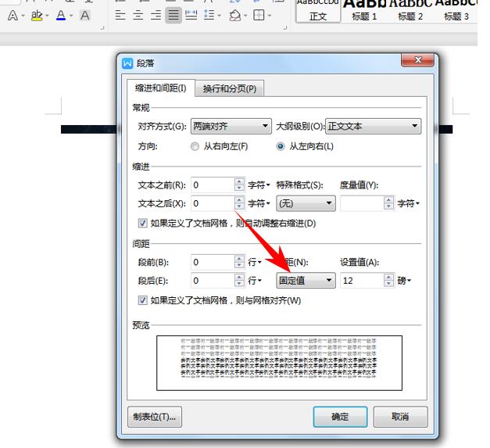This screenshot has width=490, height=448.
Task: Open 特殊格式 (无) dropdown
Action: (x=306, y=203)
